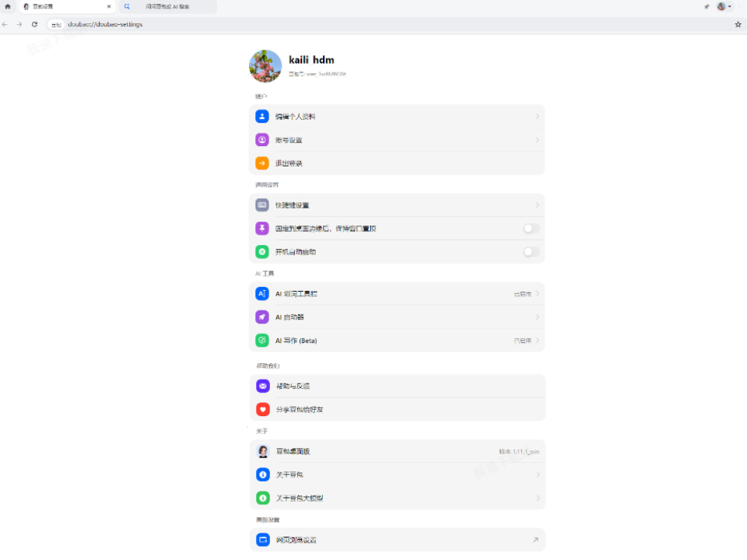This screenshot has width=747, height=560.
Task: Expand the 账号设置 chevron
Action: click(538, 139)
